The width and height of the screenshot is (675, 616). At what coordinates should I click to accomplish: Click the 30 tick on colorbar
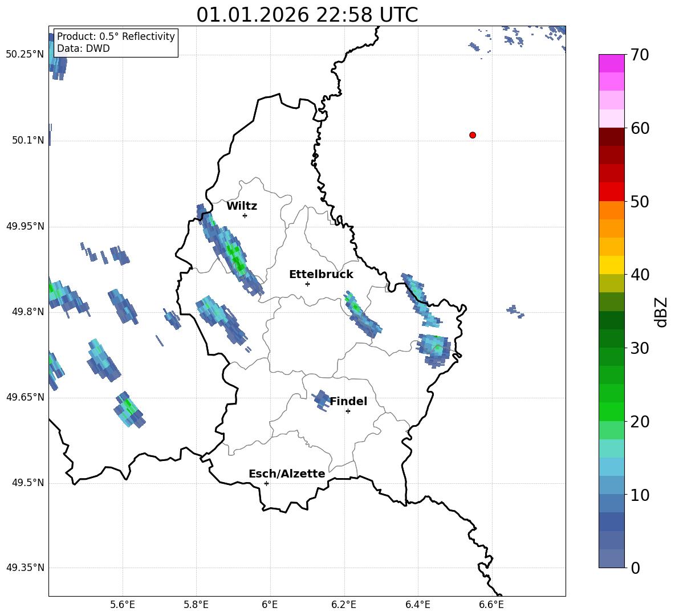point(640,348)
